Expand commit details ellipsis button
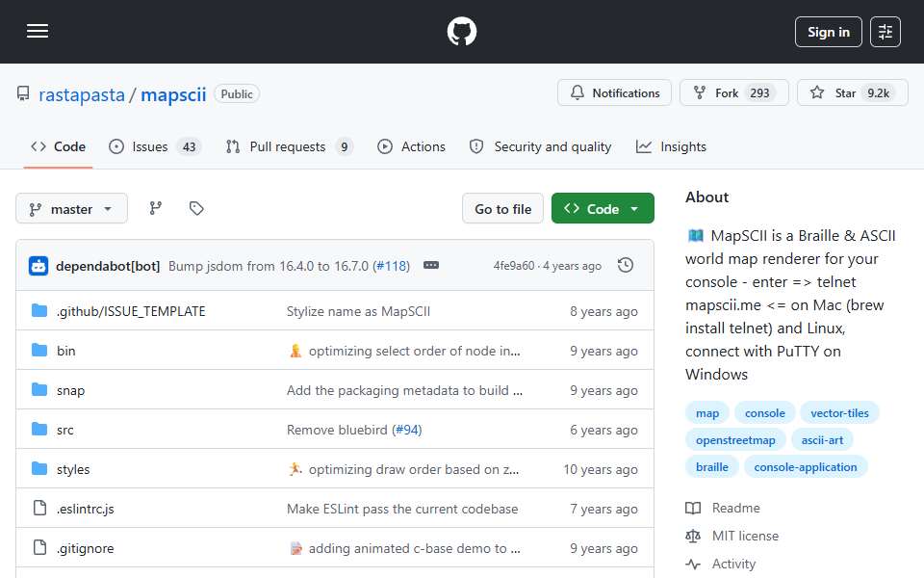 pyautogui.click(x=431, y=266)
